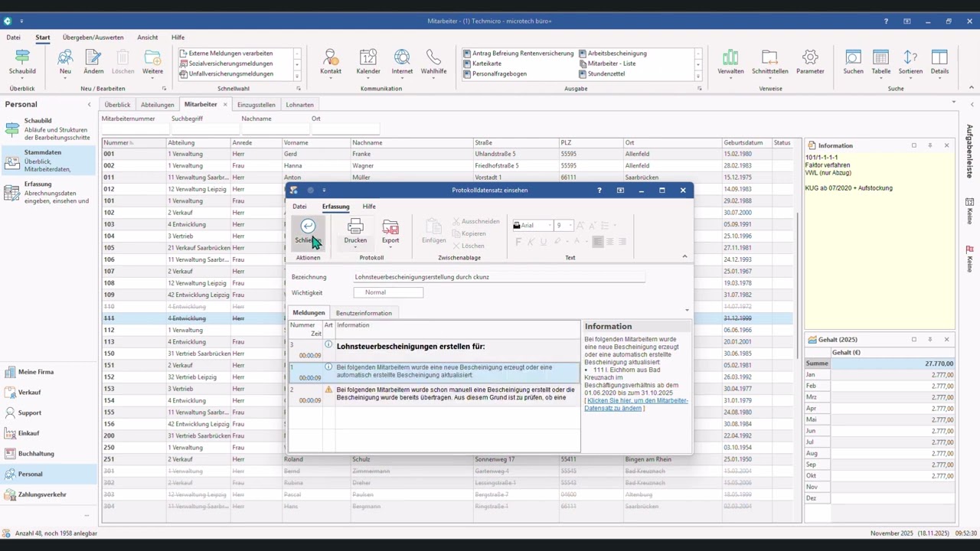Collapse the Personal navigation pane
The height and width of the screenshot is (551, 980).
(x=89, y=104)
